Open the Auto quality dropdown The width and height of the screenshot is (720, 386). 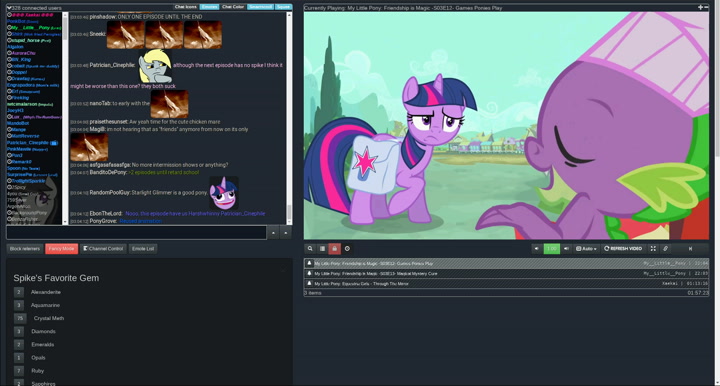586,249
